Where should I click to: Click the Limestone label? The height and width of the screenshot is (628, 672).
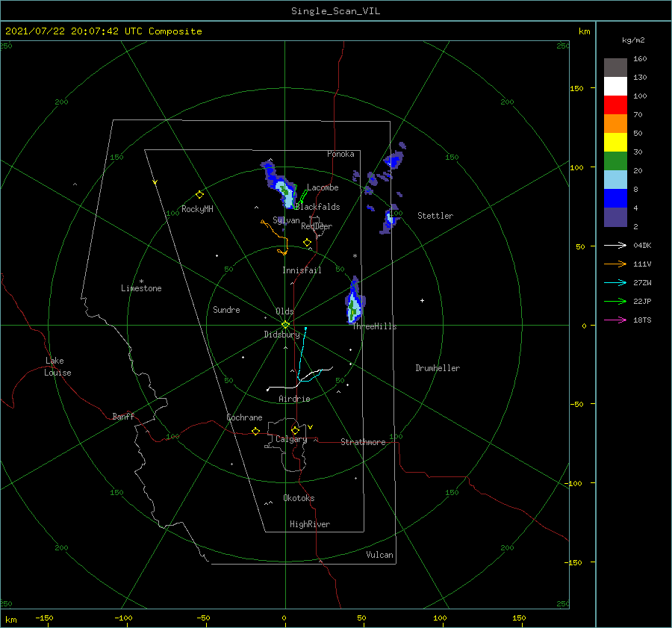[141, 288]
